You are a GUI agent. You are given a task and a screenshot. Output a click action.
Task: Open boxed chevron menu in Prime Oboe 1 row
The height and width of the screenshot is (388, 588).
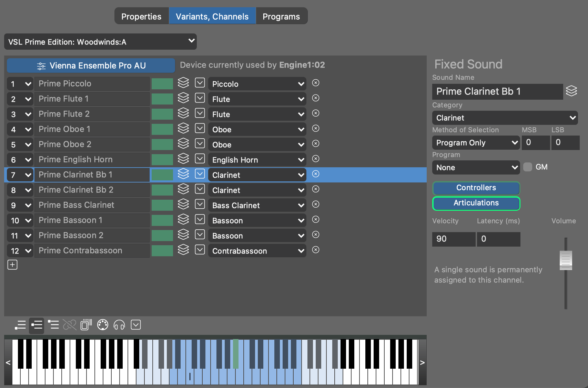click(200, 128)
